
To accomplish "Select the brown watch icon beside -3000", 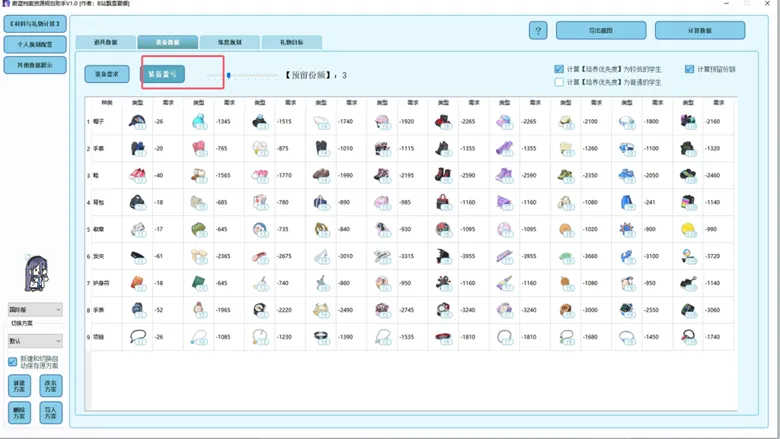I will click(566, 310).
